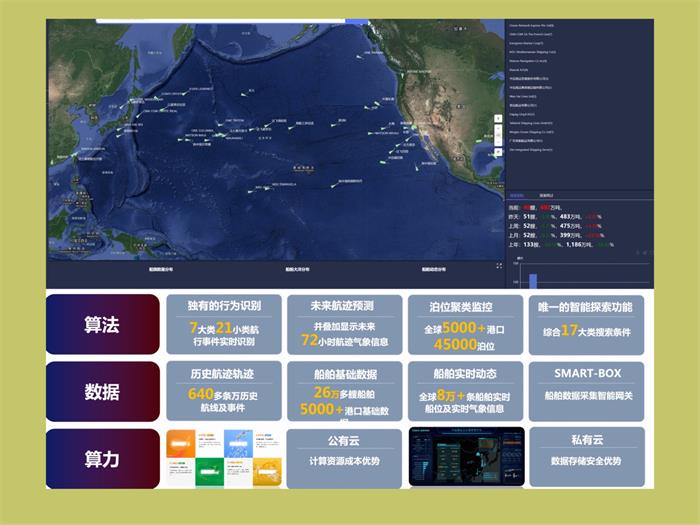Click the dark dashboard thumbnail beside 公有云
This screenshot has width=700, height=525.
coord(465,457)
